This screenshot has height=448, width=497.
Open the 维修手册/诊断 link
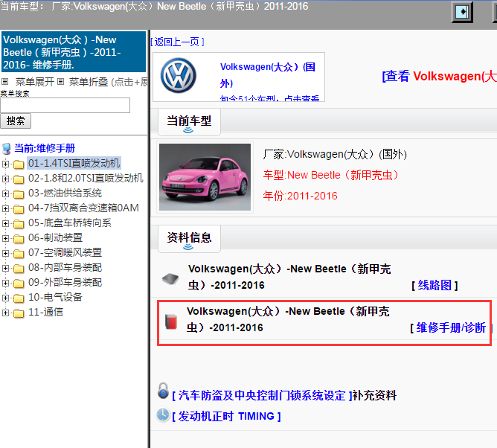click(451, 328)
